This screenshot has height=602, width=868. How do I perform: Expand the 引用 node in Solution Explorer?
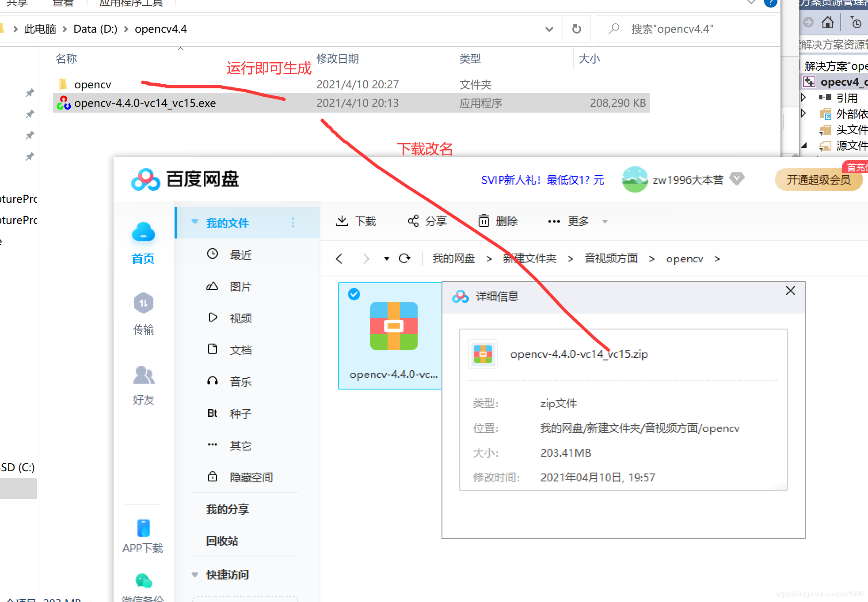(804, 98)
